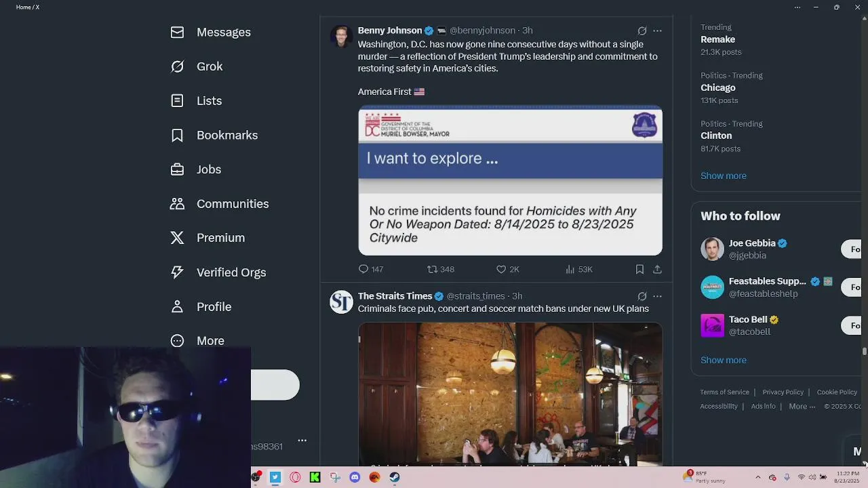Open the taskbar volume speaker icon

pos(812,477)
